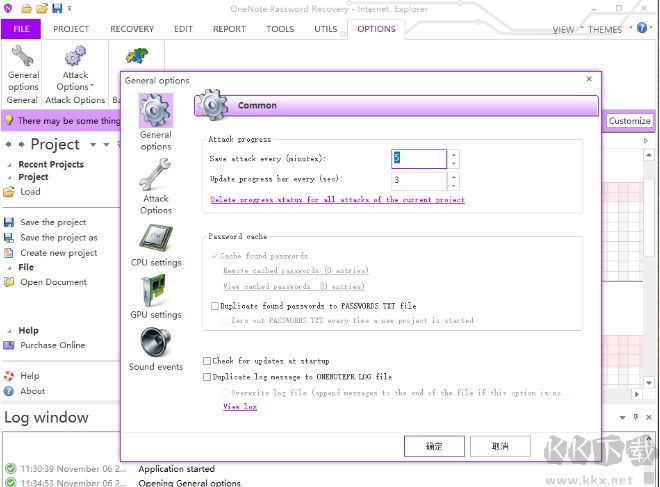
Task: Click the blue help question mark icon
Action: (x=641, y=28)
